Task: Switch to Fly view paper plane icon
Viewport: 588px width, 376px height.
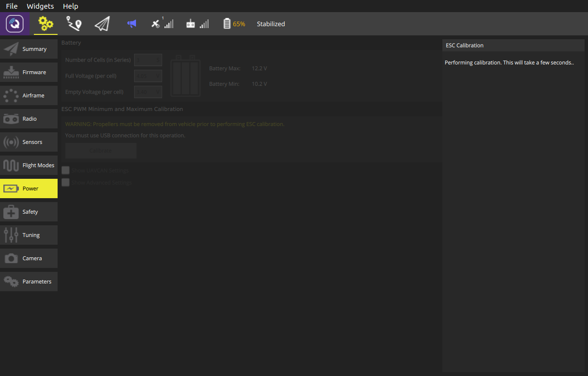Action: [102, 24]
